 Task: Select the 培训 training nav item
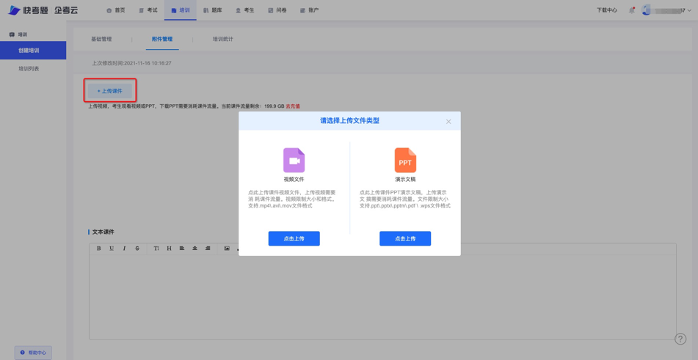point(180,10)
